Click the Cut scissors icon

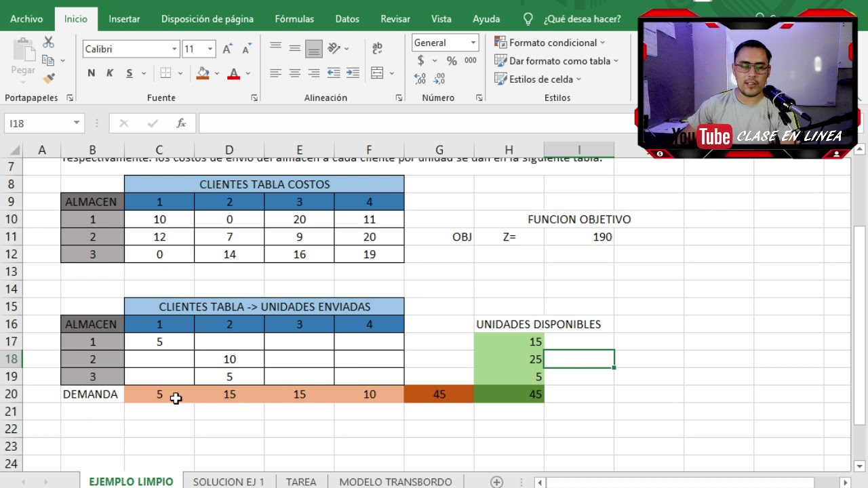coord(48,43)
